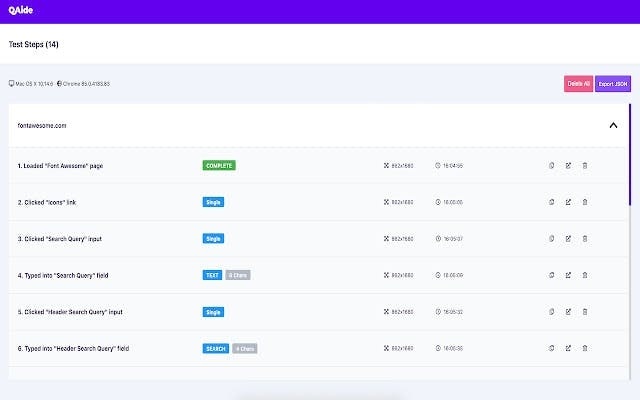
Task: Delete step 6 Typed into Header Search Query
Action: point(585,348)
